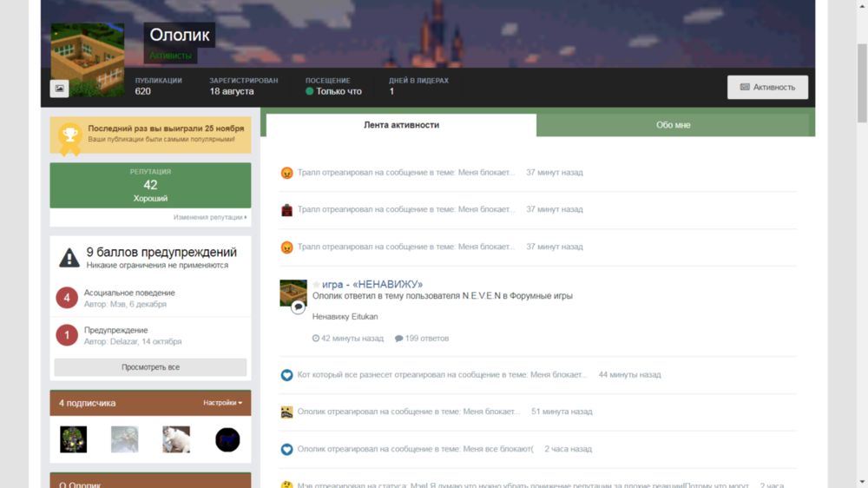Screen dimensions: 868x488
Task: Click the heart reaction icon by Кот который все разнесет
Action: 286,375
